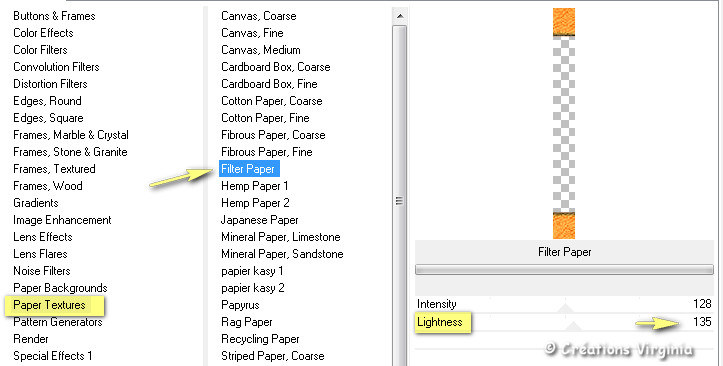This screenshot has height=366, width=723.
Task: Open the Image Enhancement category
Action: pos(62,221)
